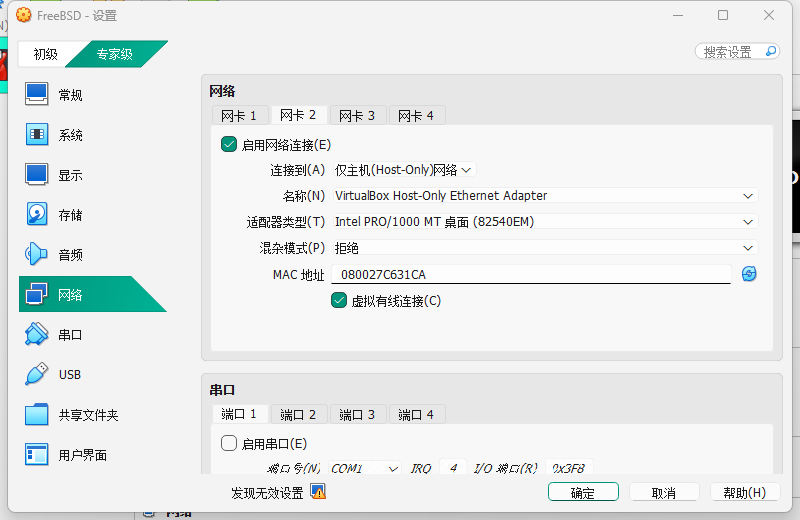800x520 pixels.
Task: Click the 确定 OK button
Action: tap(583, 492)
